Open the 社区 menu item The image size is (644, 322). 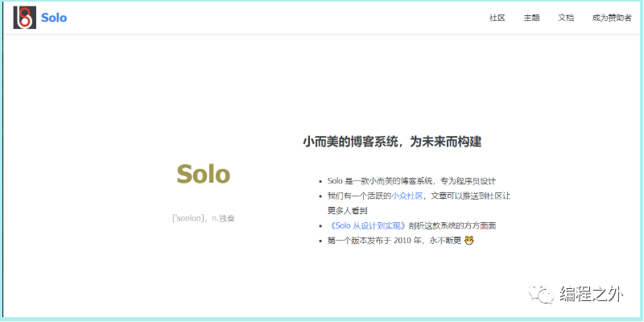[x=497, y=18]
